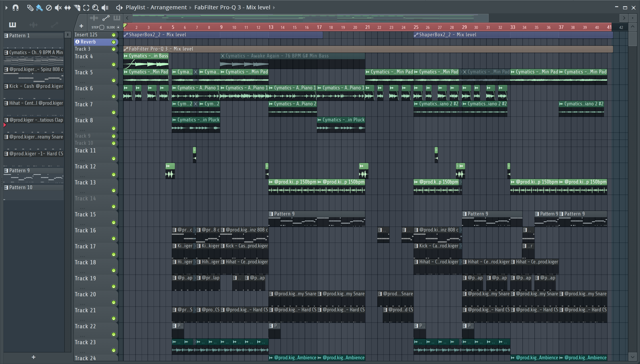This screenshot has width=640, height=364.
Task: Focus audio clips in the playlist header
Action: (x=94, y=18)
